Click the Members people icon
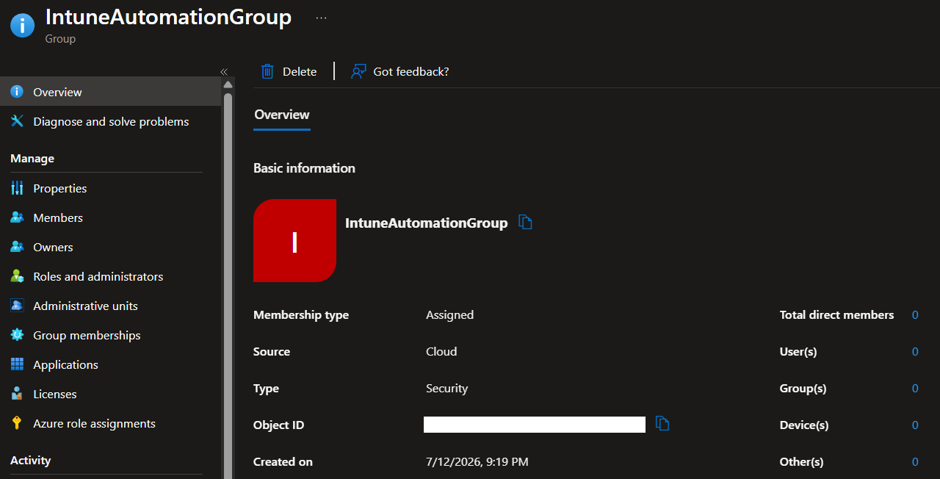This screenshot has width=940, height=479. [x=17, y=218]
